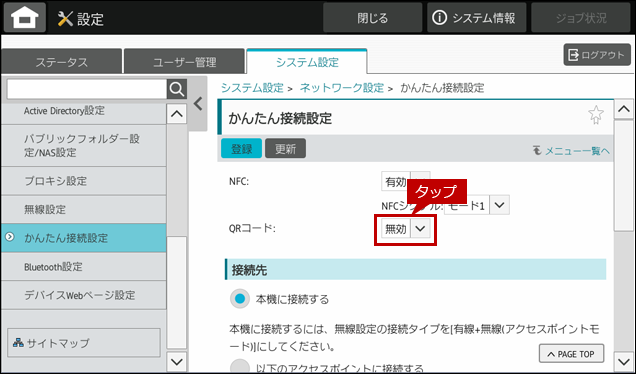636x374 pixels.
Task: Open Active Directory設定 menu item
Action: tap(84, 111)
